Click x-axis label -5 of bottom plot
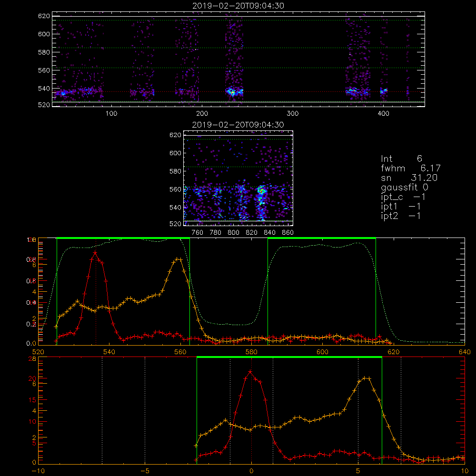Image resolution: width=476 pixels, height=476 pixels. pyautogui.click(x=145, y=471)
